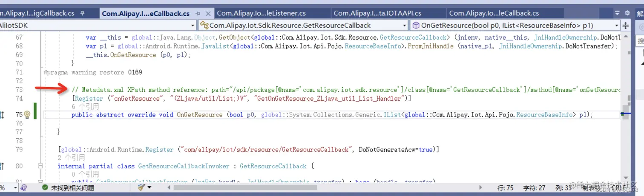The image size is (644, 196).
Task: Collapse the code block at line 80
Action: pyautogui.click(x=40, y=166)
